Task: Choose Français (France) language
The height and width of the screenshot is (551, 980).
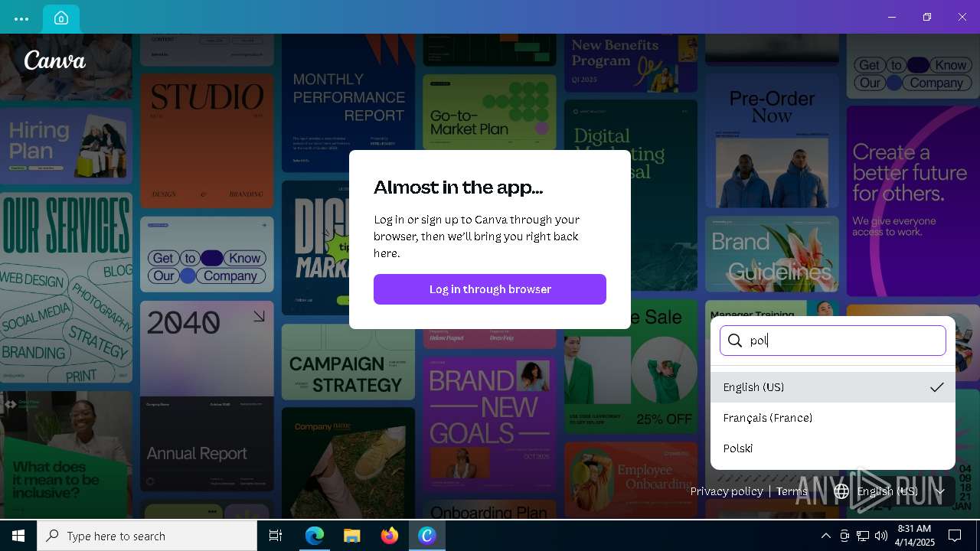Action: pos(833,418)
